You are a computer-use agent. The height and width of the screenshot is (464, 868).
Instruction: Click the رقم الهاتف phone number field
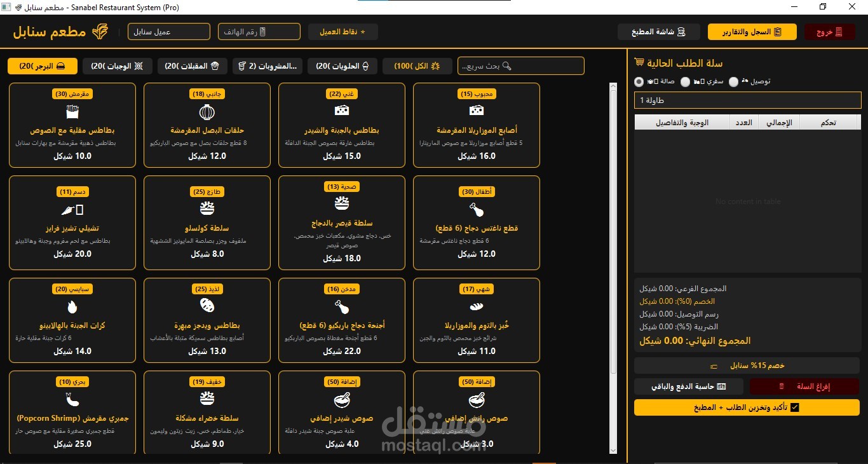click(259, 32)
